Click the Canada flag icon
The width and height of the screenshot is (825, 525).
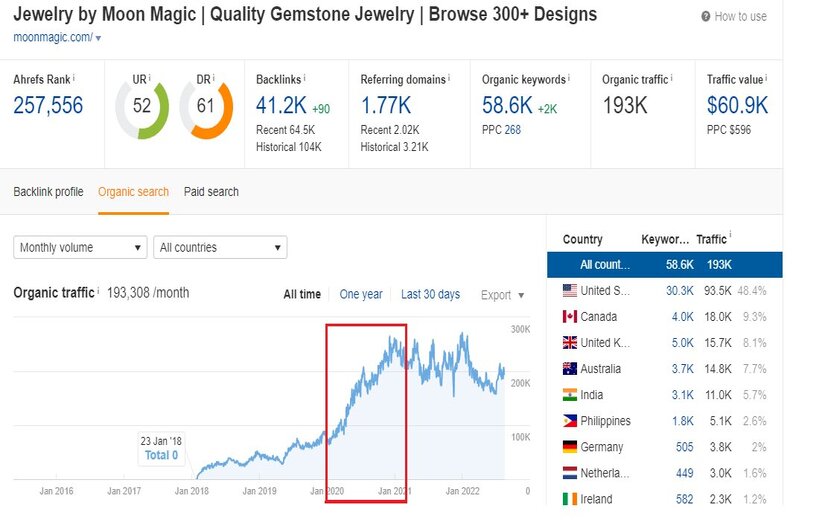coord(570,317)
